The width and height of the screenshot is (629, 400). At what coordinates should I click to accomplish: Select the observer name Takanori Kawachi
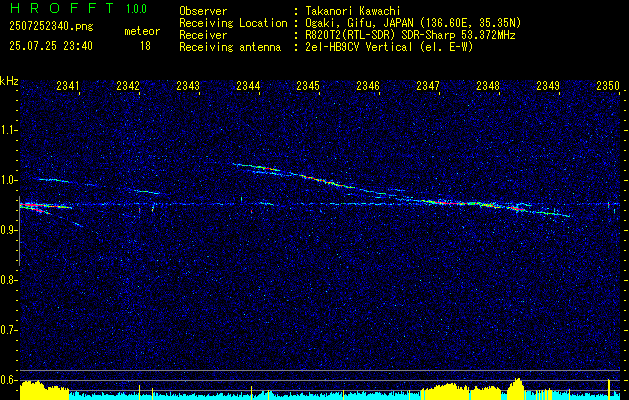click(353, 11)
